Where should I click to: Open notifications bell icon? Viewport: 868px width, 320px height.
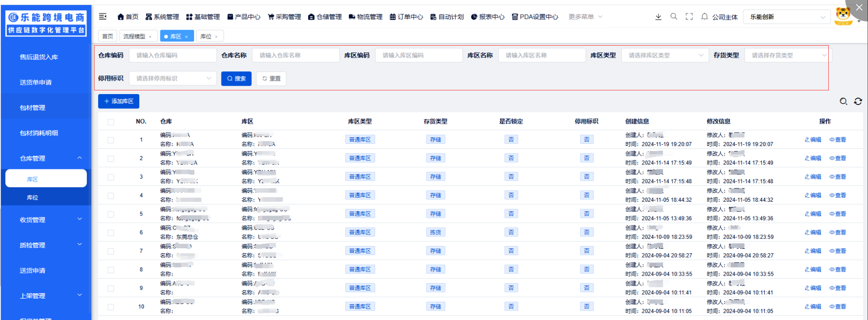(x=705, y=16)
